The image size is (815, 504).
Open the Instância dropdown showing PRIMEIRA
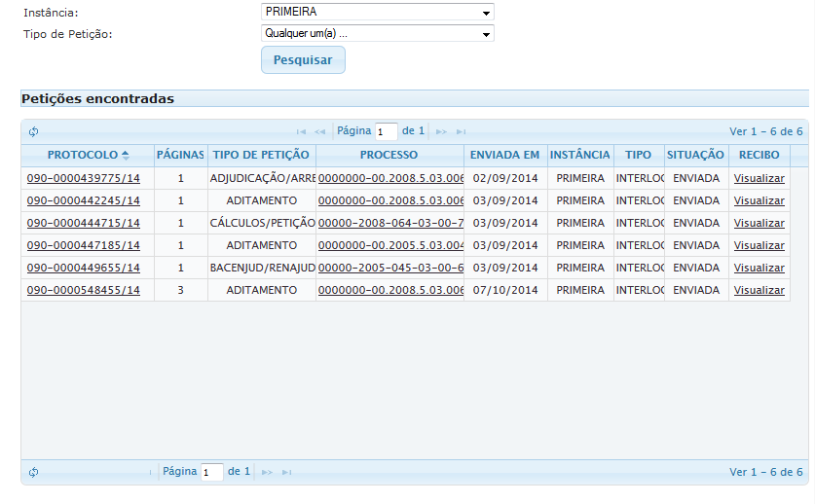[x=378, y=12]
